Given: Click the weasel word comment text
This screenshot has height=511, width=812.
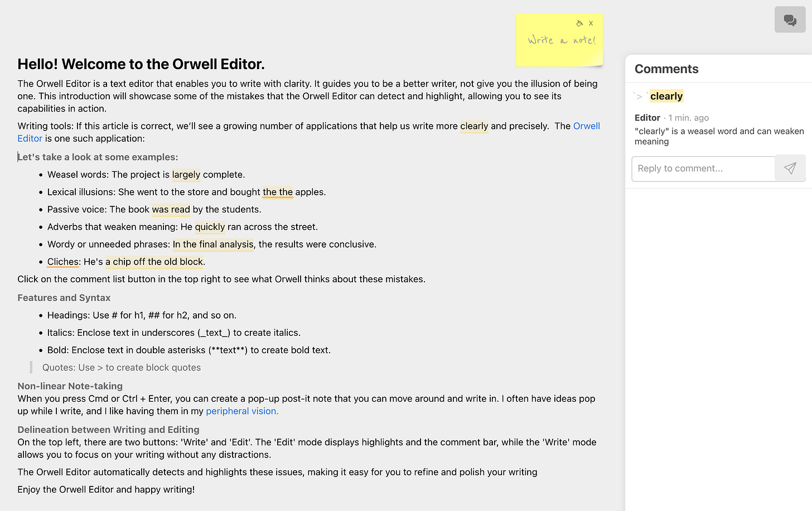Looking at the screenshot, I should point(719,136).
